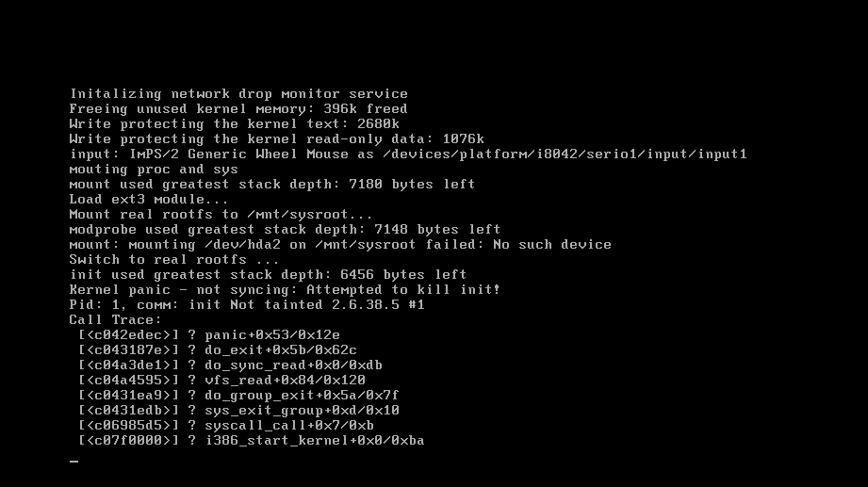Click the 'Switch to real rootfs' line
This screenshot has height=487, width=868.
(174, 260)
